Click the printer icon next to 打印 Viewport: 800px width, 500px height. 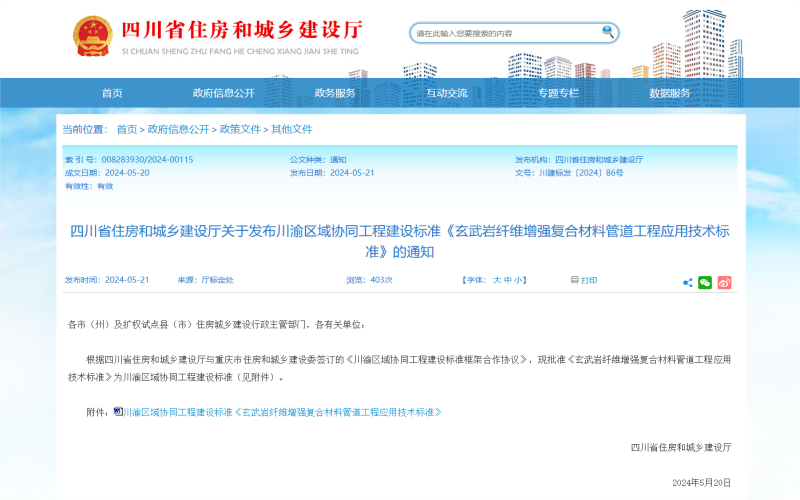(575, 280)
